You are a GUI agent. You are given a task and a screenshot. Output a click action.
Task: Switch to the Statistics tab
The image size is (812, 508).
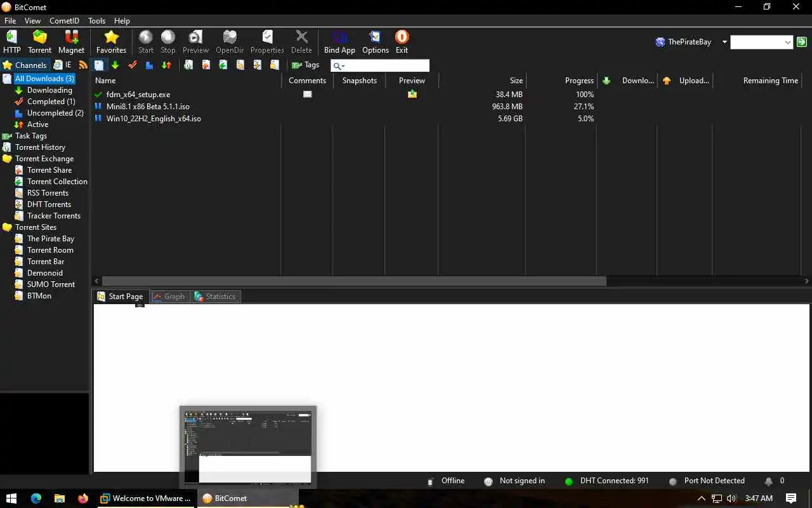(x=214, y=297)
